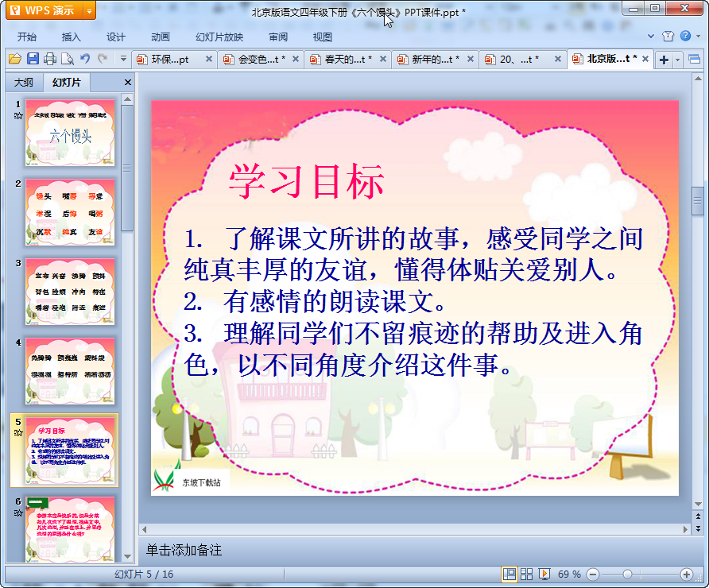Click animation star icon beside slide 6
The height and width of the screenshot is (588, 709).
pos(18,513)
